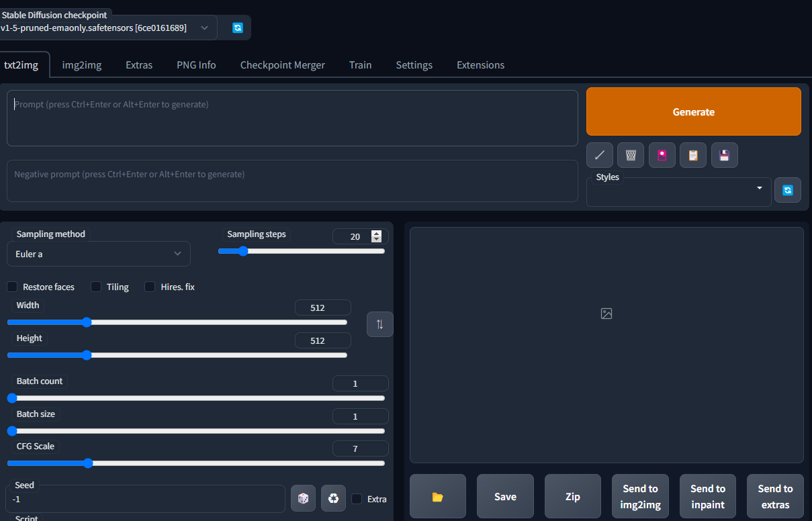Refresh the Stable Diffusion checkpoint list
The width and height of the screenshot is (812, 521).
[237, 28]
